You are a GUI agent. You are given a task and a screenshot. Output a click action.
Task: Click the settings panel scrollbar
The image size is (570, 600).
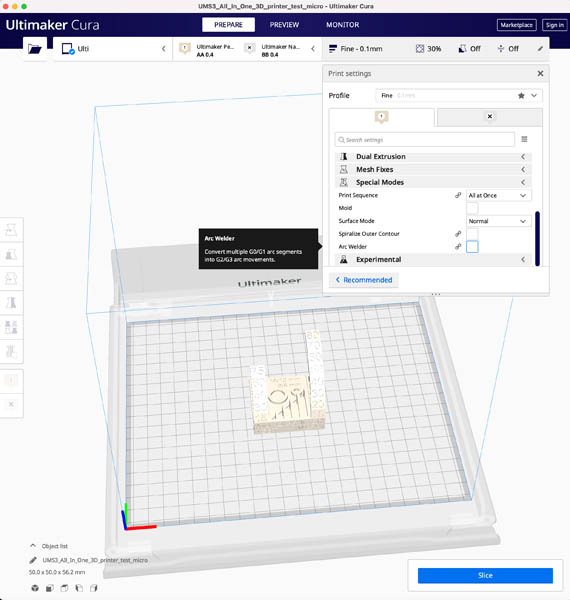537,238
